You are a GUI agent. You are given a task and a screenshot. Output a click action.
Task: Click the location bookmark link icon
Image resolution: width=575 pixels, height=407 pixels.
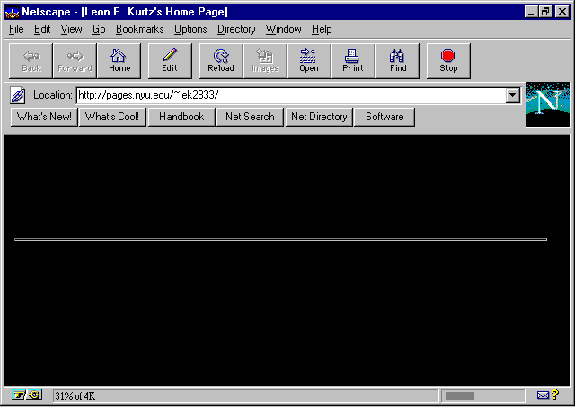click(18, 95)
